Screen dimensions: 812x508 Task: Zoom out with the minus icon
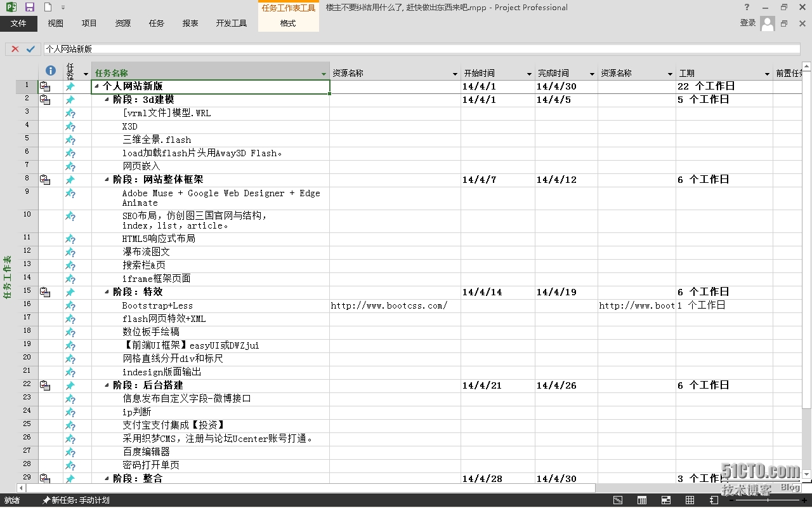click(x=732, y=500)
